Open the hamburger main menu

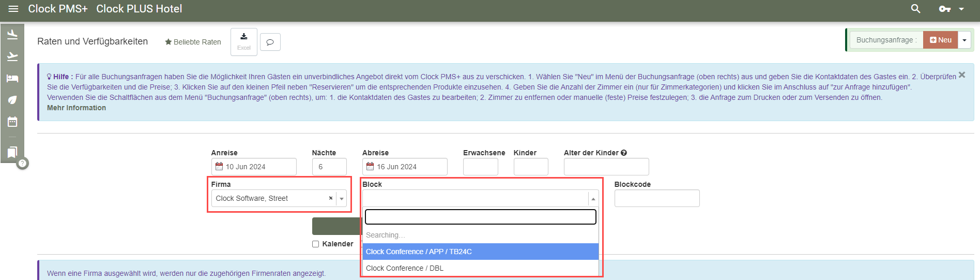click(13, 9)
